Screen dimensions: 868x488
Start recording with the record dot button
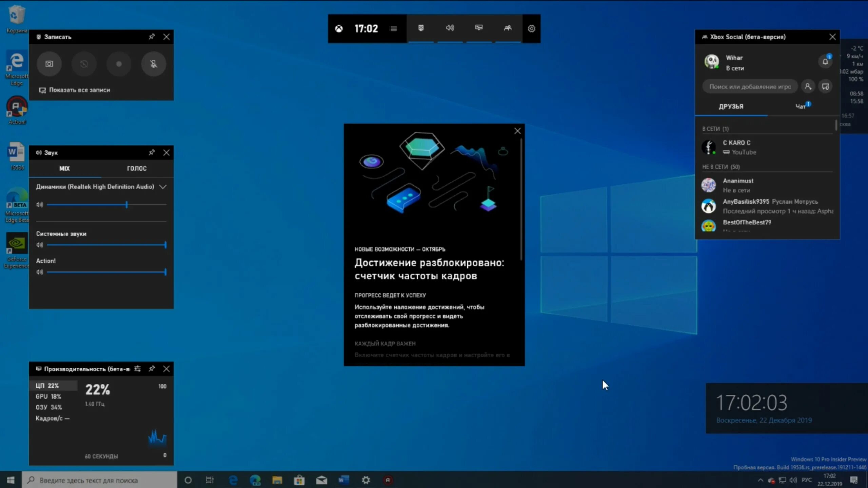(x=119, y=64)
